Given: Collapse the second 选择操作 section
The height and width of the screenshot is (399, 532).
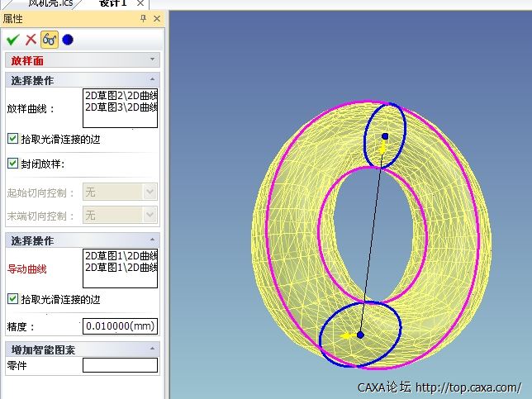Looking at the screenshot, I should [152, 240].
